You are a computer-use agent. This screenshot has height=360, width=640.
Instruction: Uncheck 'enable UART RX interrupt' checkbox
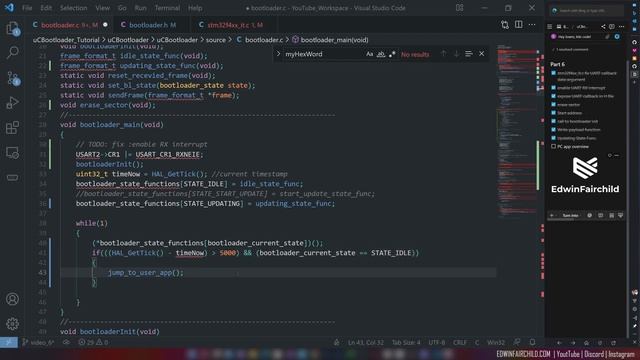point(553,87)
